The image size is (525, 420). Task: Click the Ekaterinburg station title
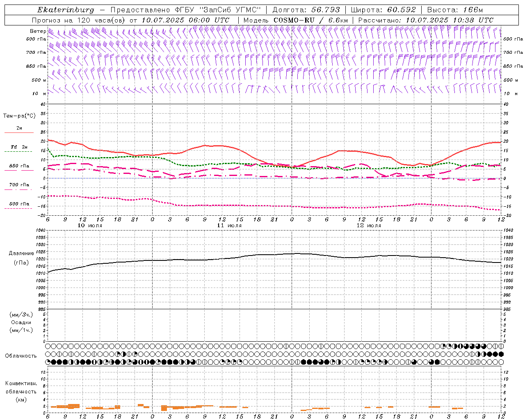pos(66,10)
